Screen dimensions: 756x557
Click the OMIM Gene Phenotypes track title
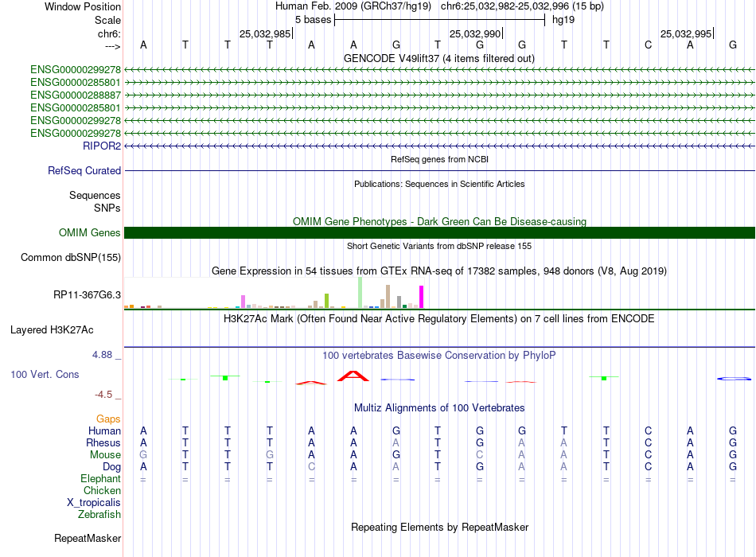(440, 221)
